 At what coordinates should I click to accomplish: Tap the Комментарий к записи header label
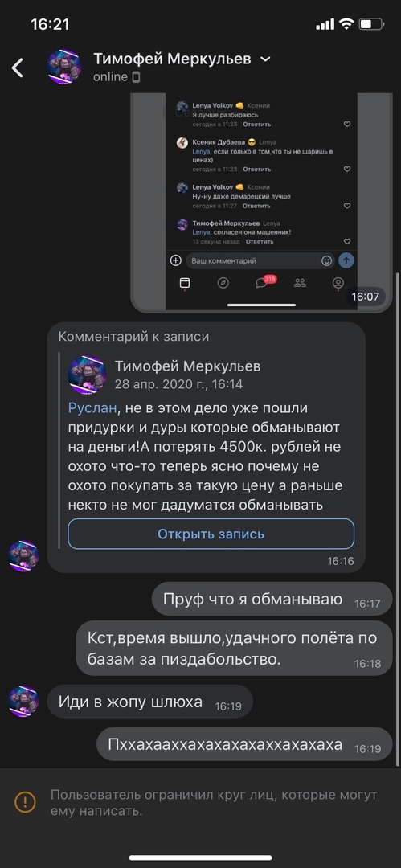pos(133,336)
